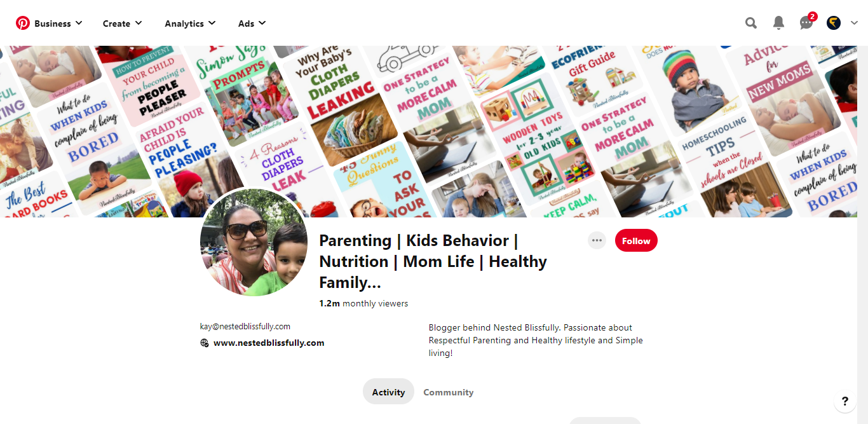Image resolution: width=868 pixels, height=424 pixels.
Task: Expand the Ads dropdown menu
Action: (252, 24)
